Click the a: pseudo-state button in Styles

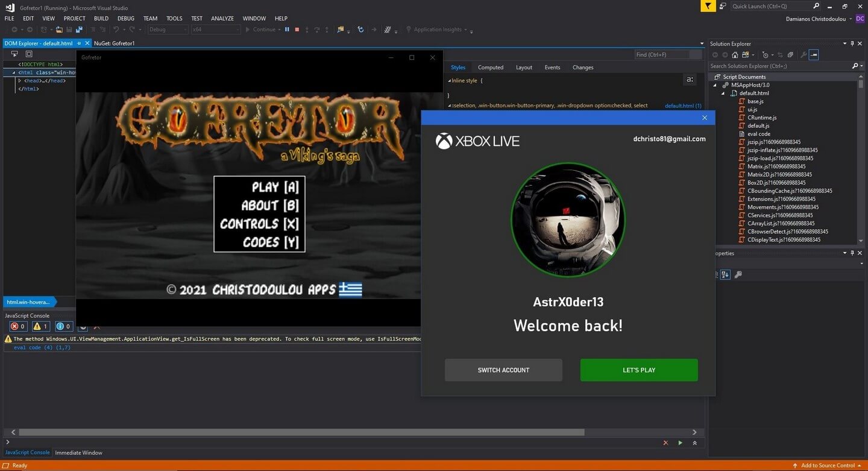[x=690, y=79]
